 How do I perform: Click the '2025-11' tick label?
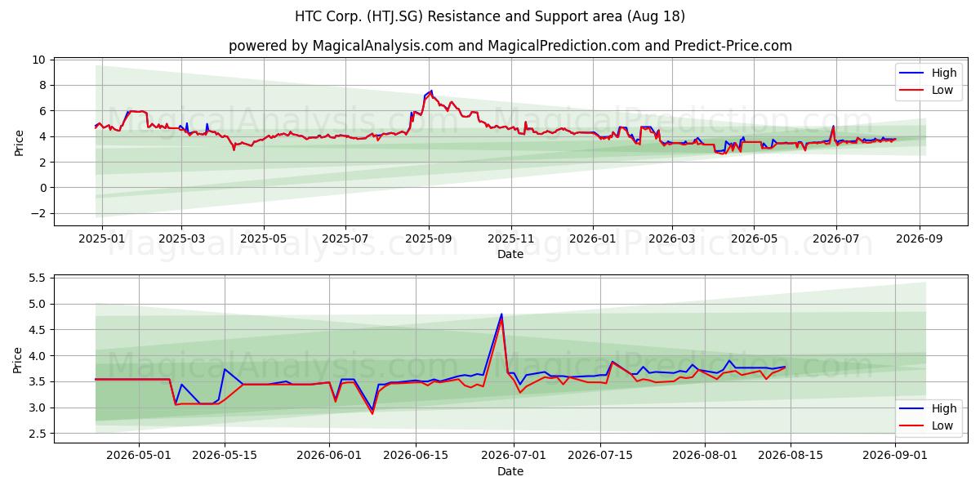tap(511, 239)
